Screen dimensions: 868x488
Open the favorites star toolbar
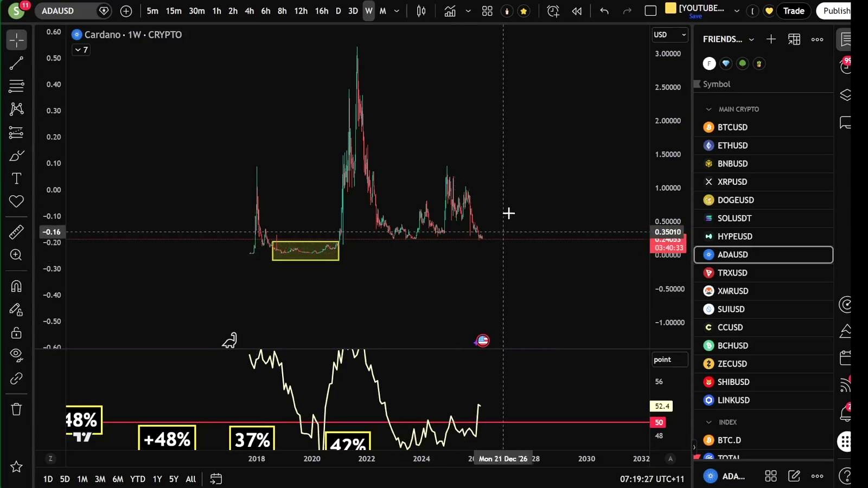tap(16, 467)
